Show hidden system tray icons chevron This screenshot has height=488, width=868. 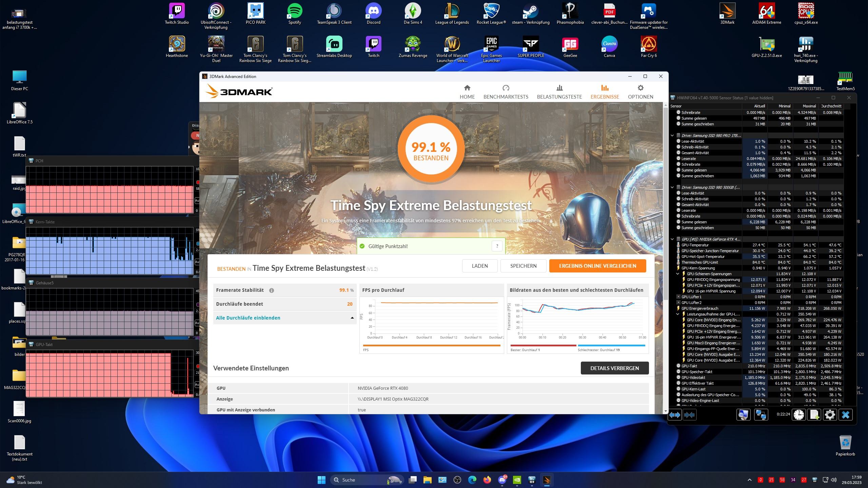point(750,480)
